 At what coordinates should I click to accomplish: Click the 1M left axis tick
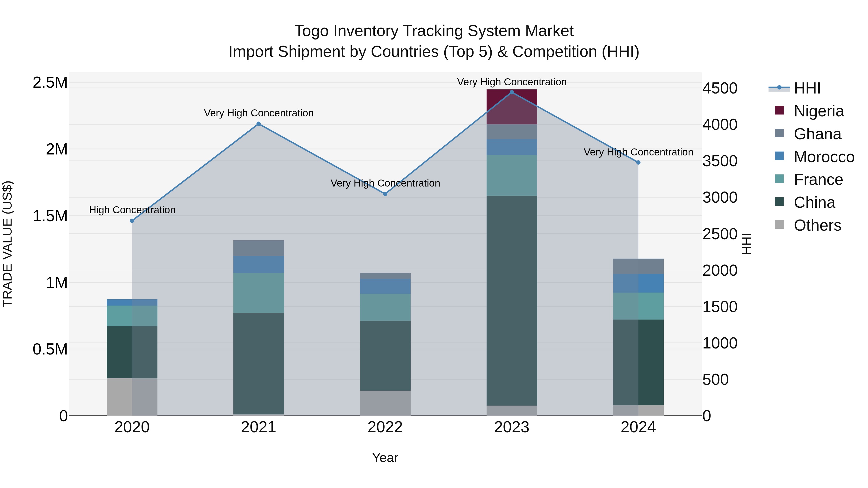coord(57,283)
